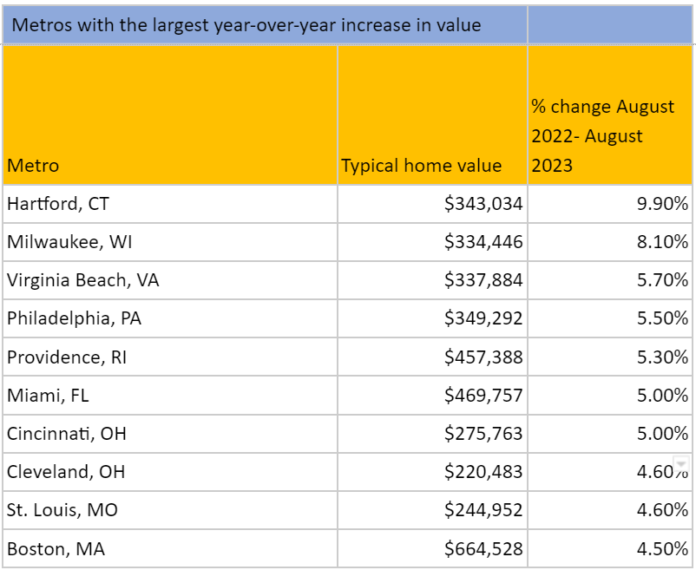Click the Metro column header

coord(33,166)
